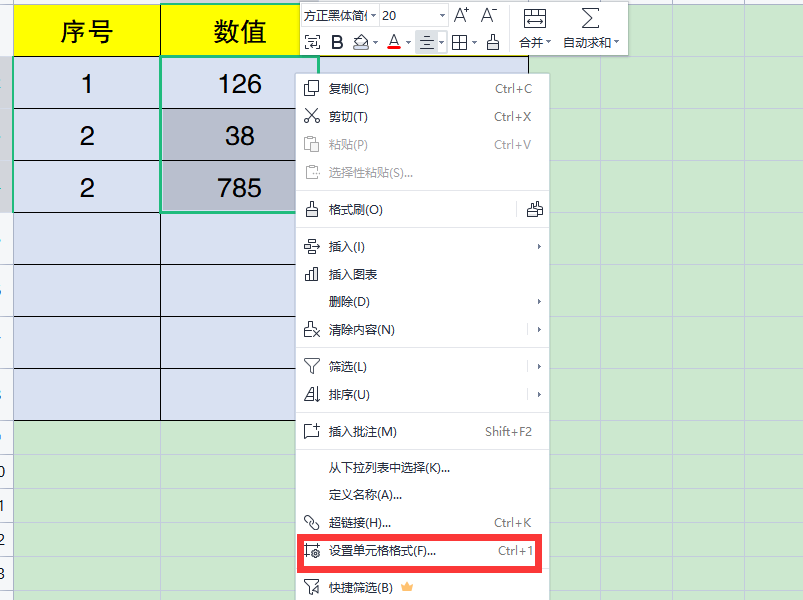Select the 序号 cell beside 38
Image resolution: width=803 pixels, height=600 pixels.
pyautogui.click(x=87, y=135)
